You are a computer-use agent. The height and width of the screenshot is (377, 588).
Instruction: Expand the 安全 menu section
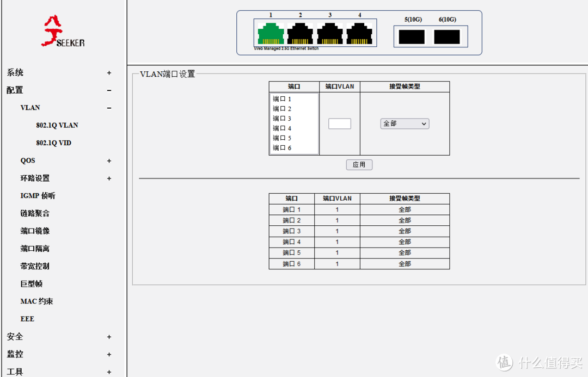(109, 337)
